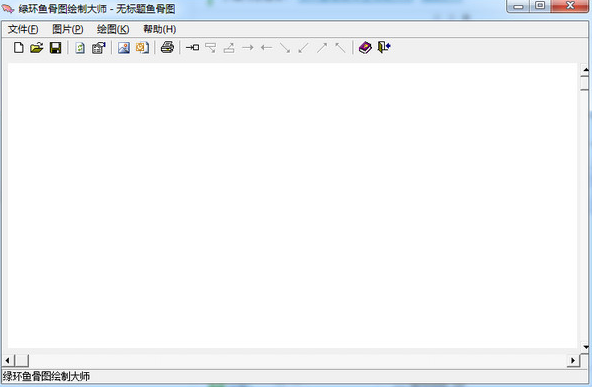Select the up-left diagonal arrow tool
Screen dimensions: 592x387
click(x=341, y=48)
